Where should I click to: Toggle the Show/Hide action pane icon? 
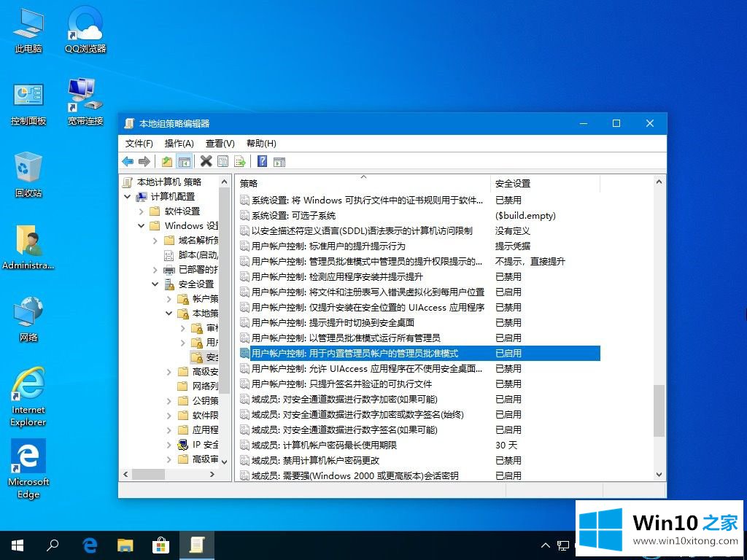[279, 161]
